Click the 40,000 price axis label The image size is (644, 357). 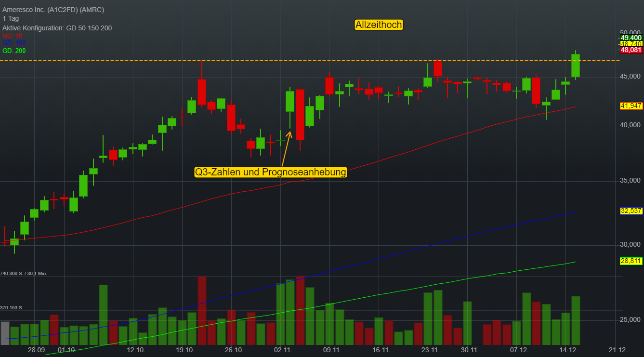[631, 125]
